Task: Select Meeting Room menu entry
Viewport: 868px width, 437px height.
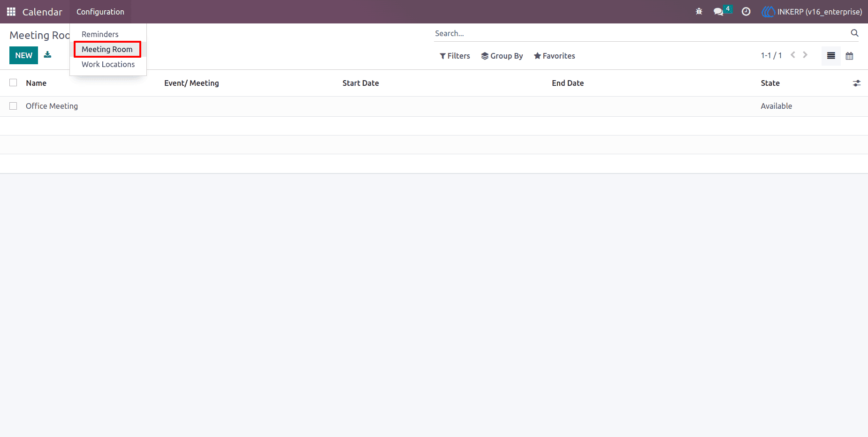Action: pos(107,49)
